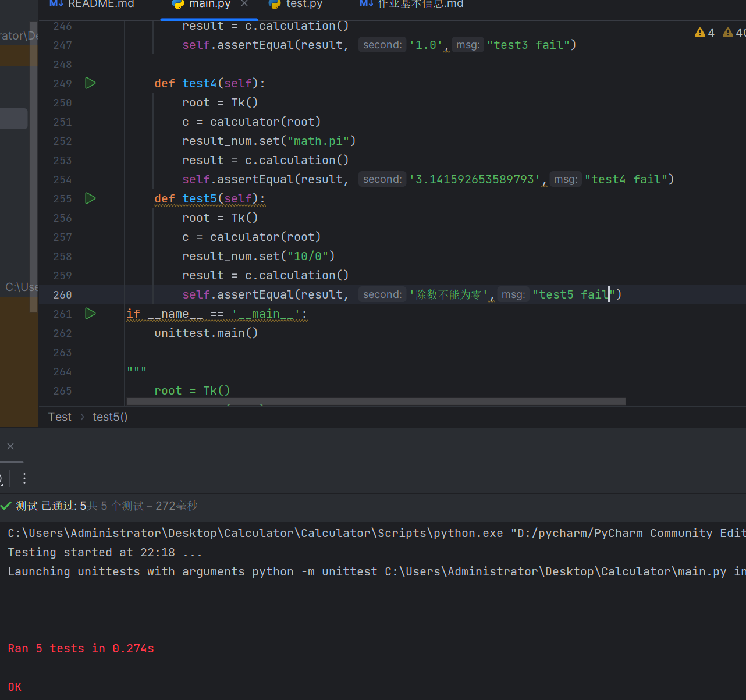This screenshot has width=746, height=700.
Task: Select the Test class breadcrumb
Action: click(x=59, y=417)
